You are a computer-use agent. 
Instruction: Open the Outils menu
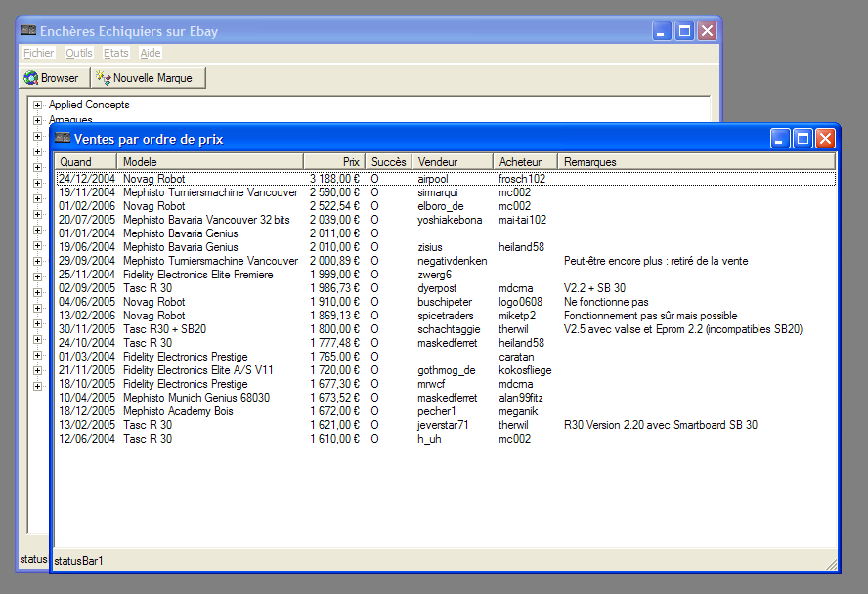[78, 53]
